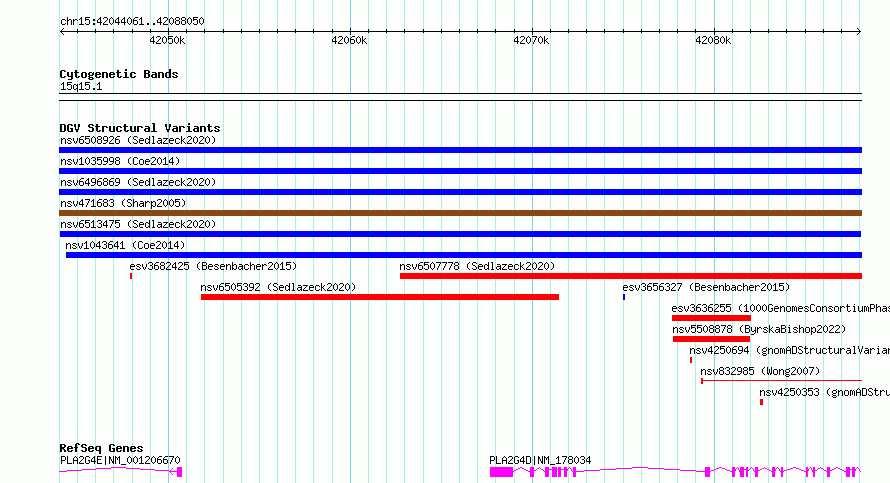Click the thin nsv832985 (Wong2007) line
The image size is (890, 483).
coord(782,381)
